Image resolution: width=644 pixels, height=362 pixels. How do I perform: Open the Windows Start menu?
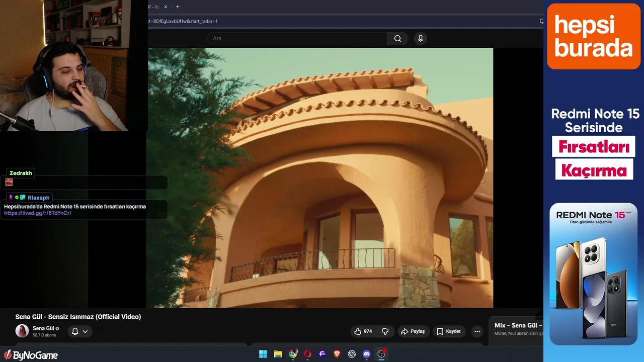(x=263, y=354)
